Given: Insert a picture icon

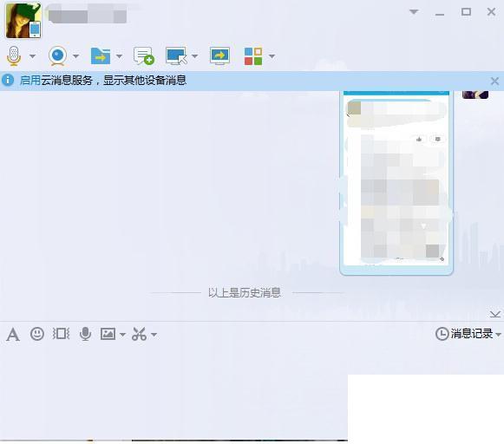Looking at the screenshot, I should (x=108, y=334).
